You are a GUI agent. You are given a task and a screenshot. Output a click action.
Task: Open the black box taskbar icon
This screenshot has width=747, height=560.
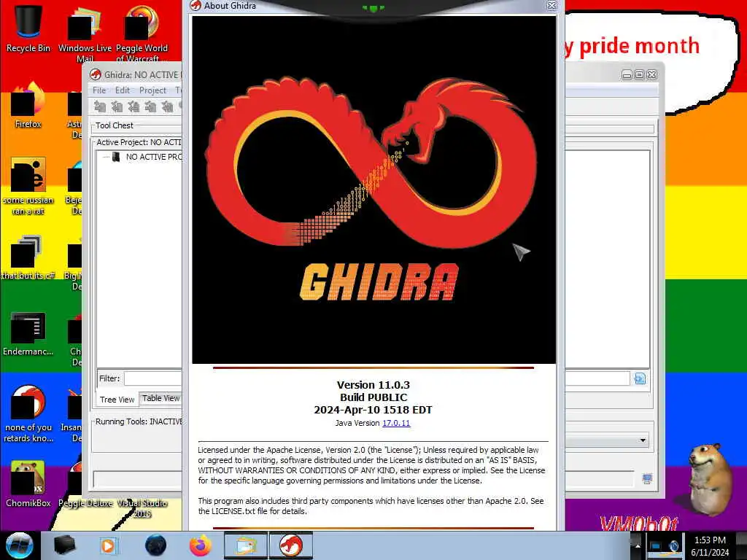click(64, 545)
